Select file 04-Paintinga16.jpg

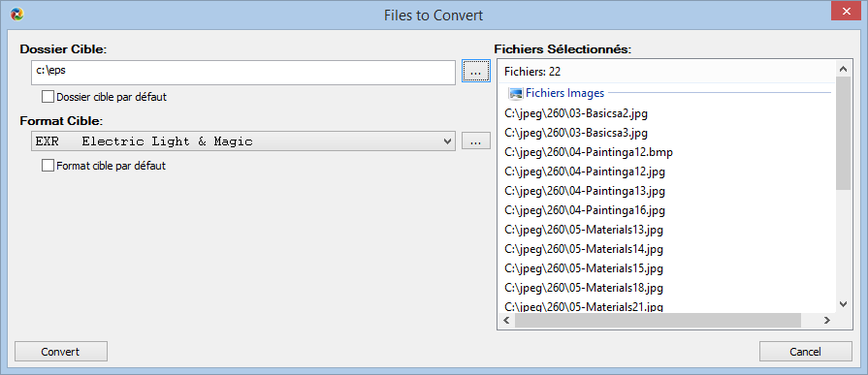coord(585,210)
